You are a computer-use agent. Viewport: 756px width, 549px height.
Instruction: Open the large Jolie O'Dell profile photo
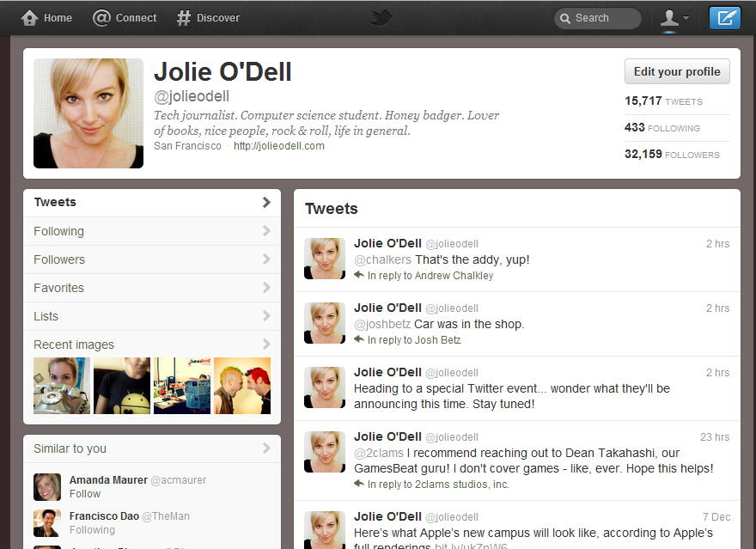click(88, 113)
